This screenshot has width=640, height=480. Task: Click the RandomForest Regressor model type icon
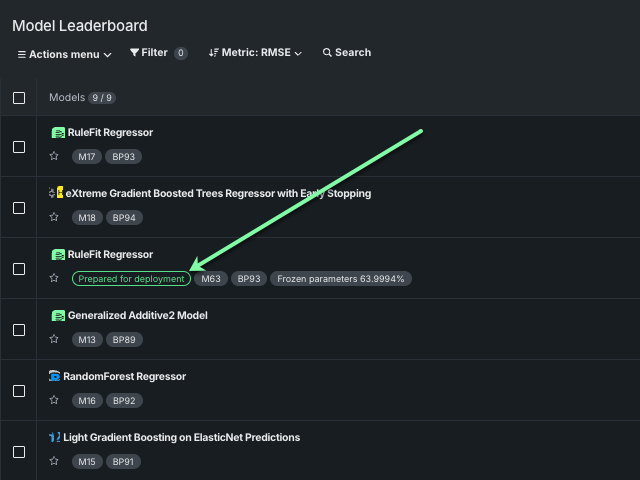pyautogui.click(x=55, y=376)
